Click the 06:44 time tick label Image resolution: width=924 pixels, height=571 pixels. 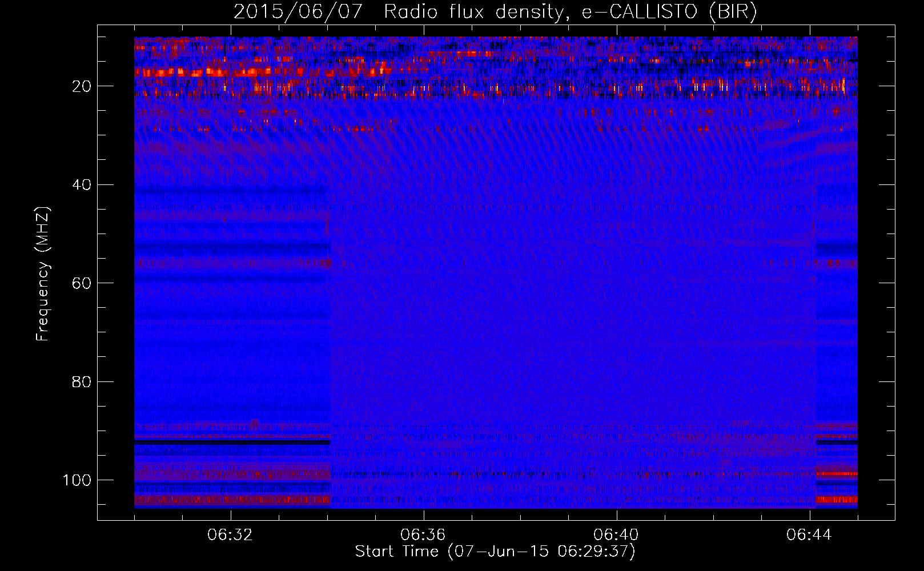[809, 535]
